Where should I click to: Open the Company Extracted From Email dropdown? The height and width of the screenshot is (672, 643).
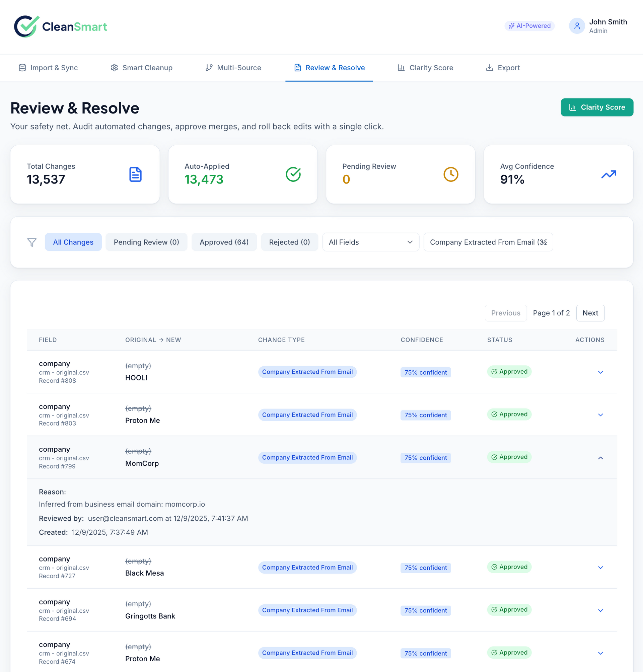pyautogui.click(x=488, y=242)
